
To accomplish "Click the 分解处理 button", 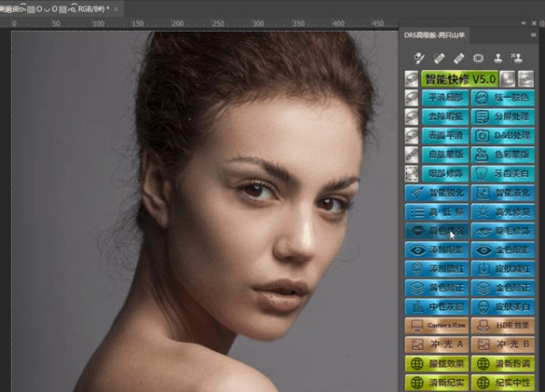I will tap(502, 117).
